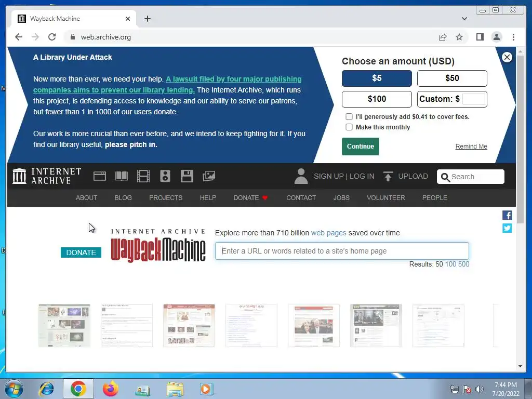Set results to 100
Screen dimensions: 532x399
[x=450, y=264]
